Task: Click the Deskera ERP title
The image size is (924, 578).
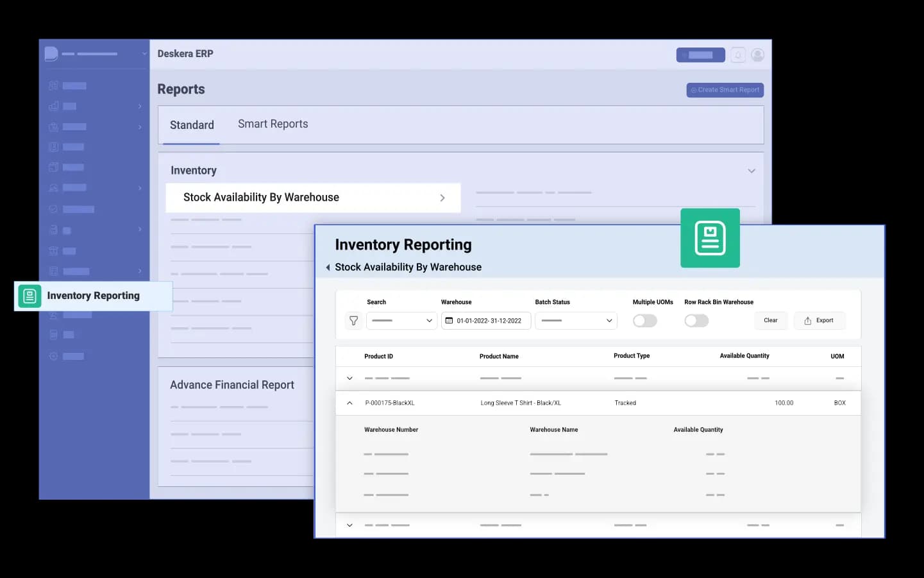Action: (x=185, y=54)
